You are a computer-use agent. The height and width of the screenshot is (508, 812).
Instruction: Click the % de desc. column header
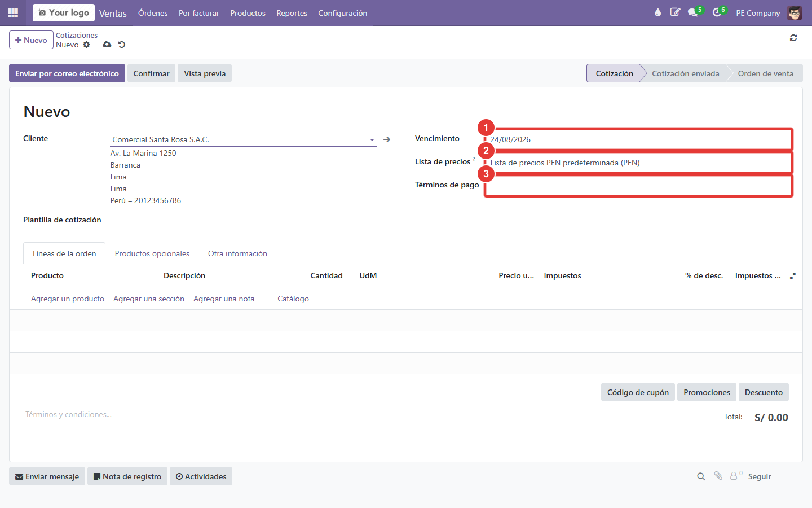pos(704,275)
